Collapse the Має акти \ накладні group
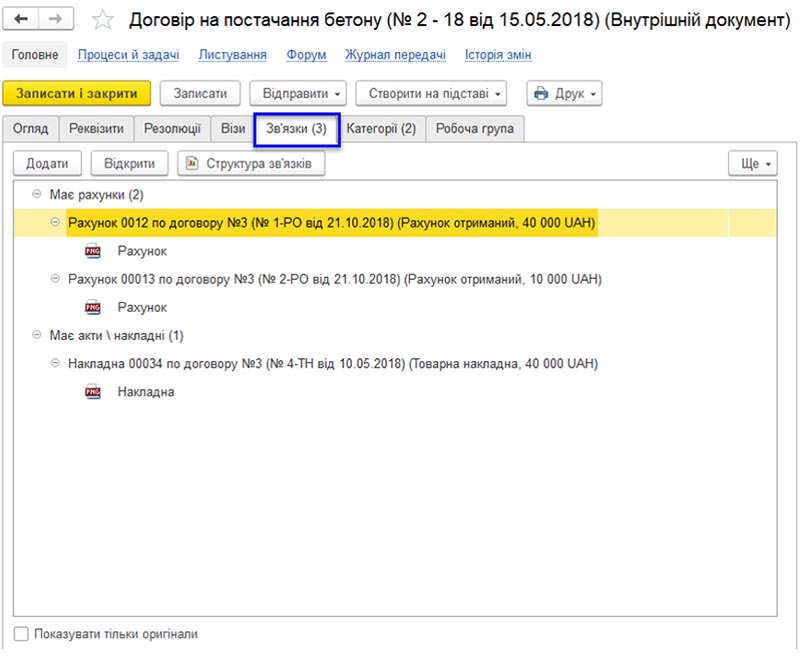Screen dimensions: 800x657 click(x=36, y=335)
